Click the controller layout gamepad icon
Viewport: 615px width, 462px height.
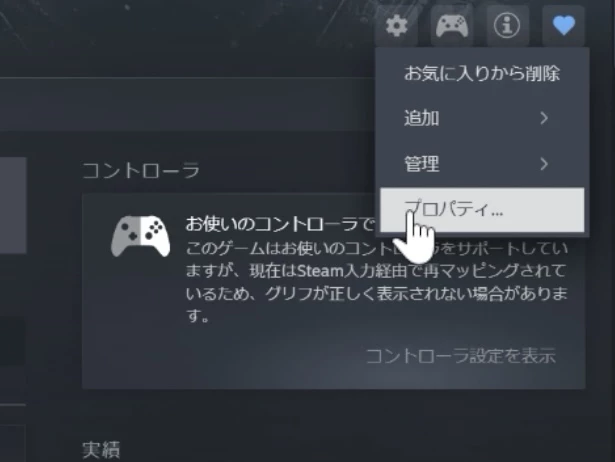[x=452, y=26]
